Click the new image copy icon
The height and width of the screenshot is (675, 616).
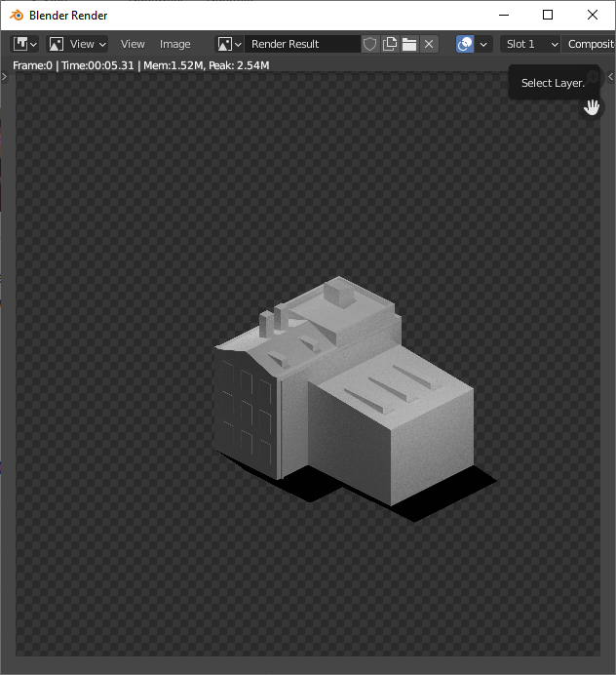[x=390, y=44]
